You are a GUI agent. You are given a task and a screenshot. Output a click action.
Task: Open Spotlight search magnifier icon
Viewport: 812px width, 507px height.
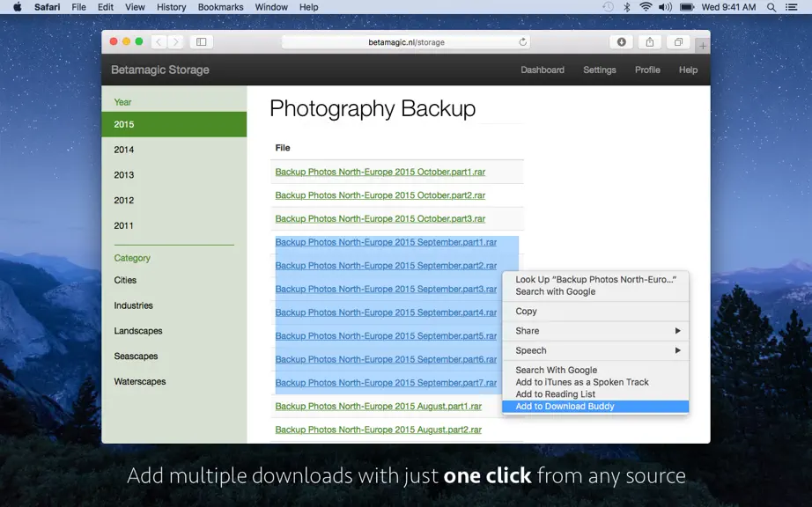pyautogui.click(x=771, y=7)
